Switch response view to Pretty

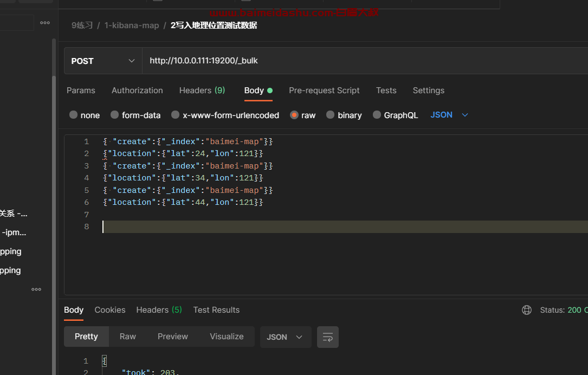(x=86, y=337)
